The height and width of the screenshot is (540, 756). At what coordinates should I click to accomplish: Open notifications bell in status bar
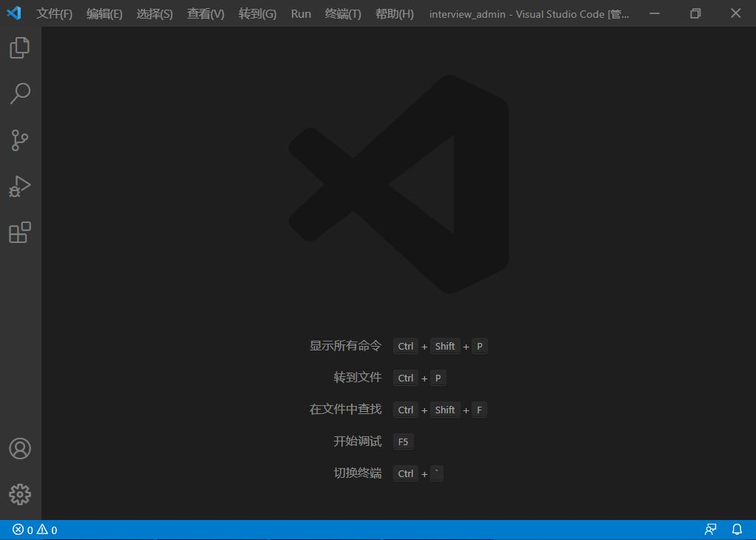(x=737, y=530)
